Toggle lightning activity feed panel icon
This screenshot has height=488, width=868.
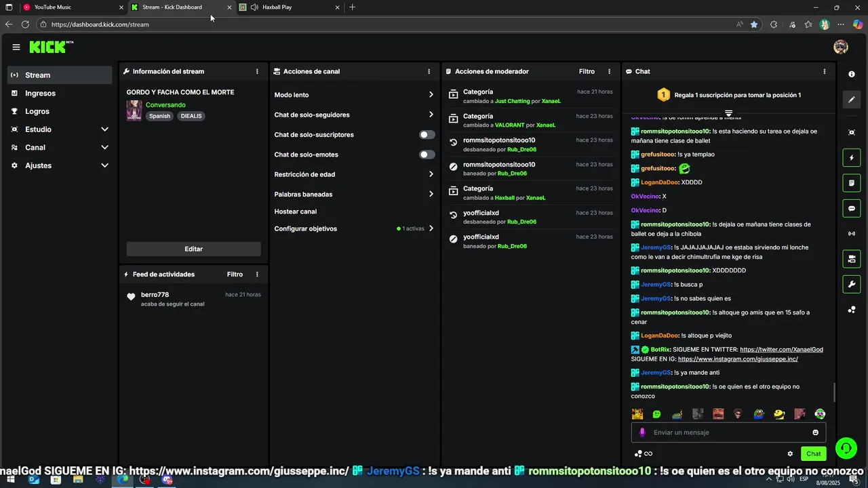(852, 158)
